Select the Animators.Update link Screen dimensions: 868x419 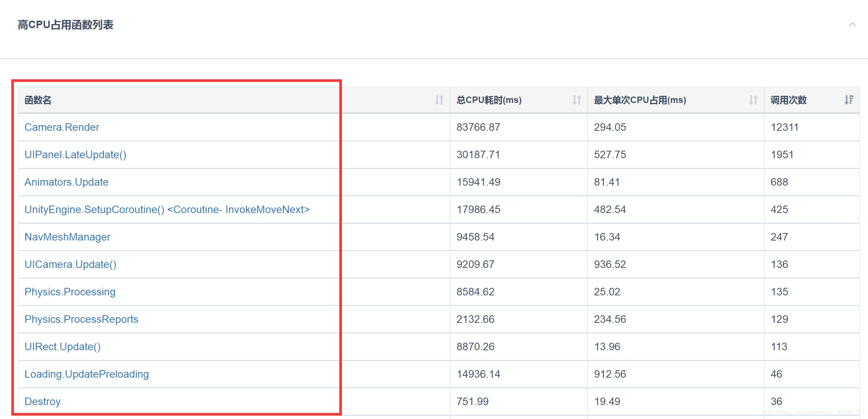coord(67,182)
